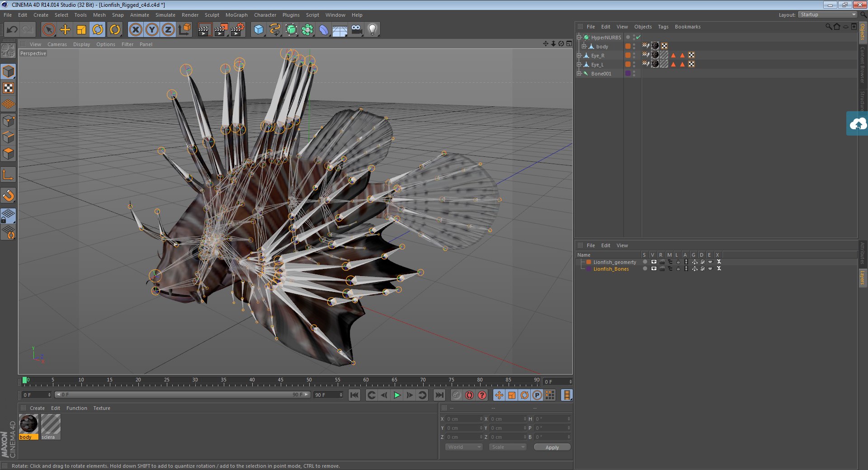Image resolution: width=868 pixels, height=470 pixels.
Task: Click the Axis mode L-shaped icon
Action: pyautogui.click(x=9, y=175)
